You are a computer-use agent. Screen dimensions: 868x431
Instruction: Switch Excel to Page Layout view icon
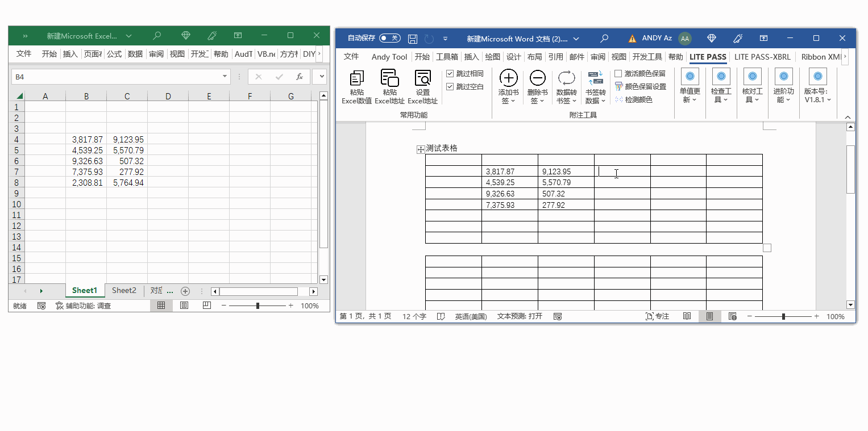(x=184, y=306)
